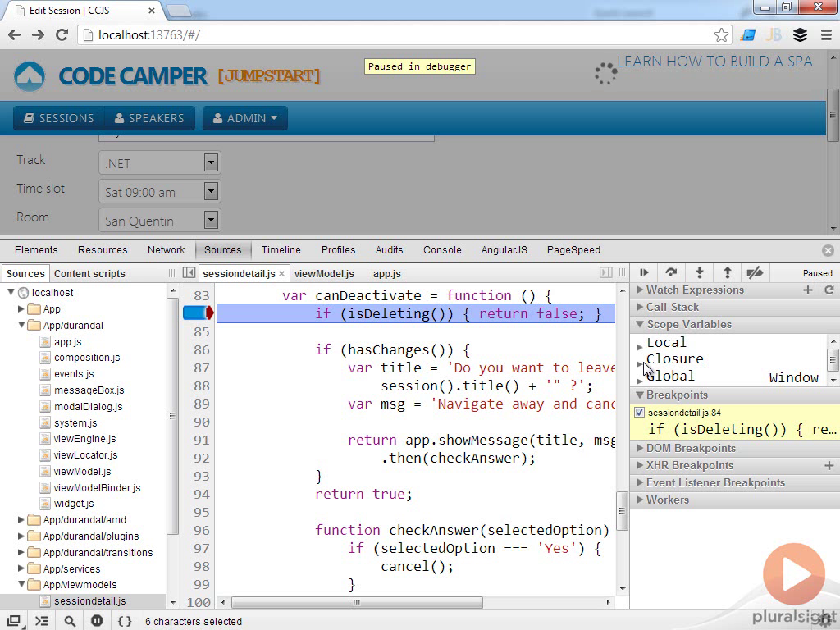The image size is (840, 630).
Task: Toggle pause on exceptions icon
Action: point(97,621)
